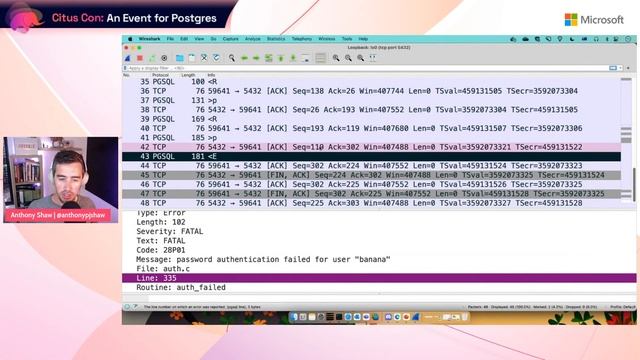Select the password authentication failed Message line
This screenshot has height=360, width=640.
tap(263, 260)
